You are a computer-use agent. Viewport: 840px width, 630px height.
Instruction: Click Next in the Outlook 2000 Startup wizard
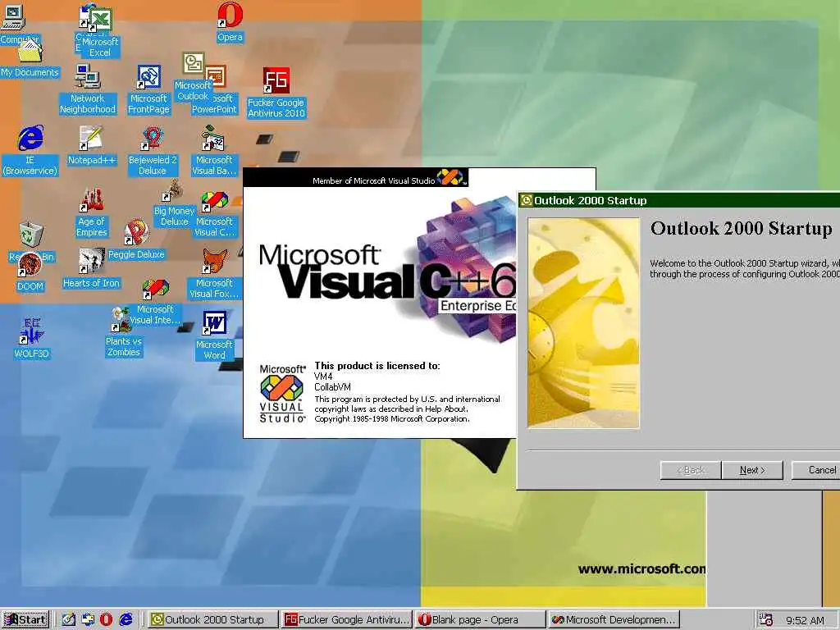tap(752, 470)
